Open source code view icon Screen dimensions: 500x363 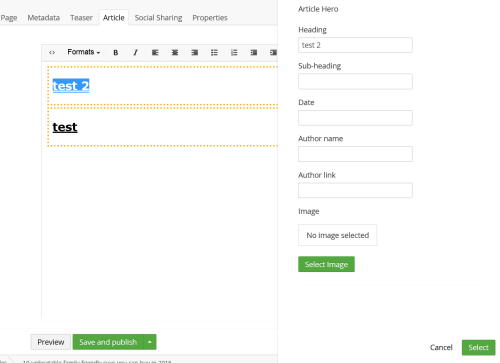(x=52, y=52)
